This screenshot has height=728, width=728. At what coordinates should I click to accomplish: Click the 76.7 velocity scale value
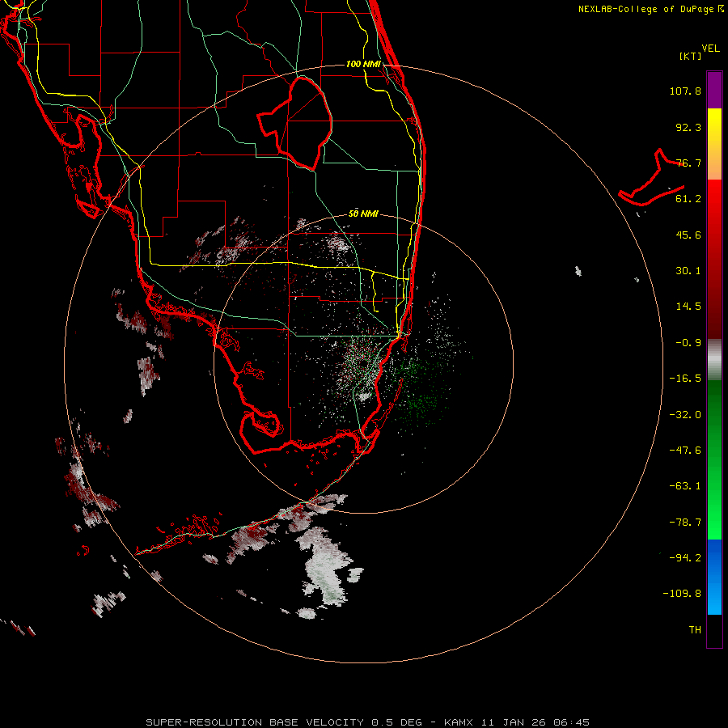pyautogui.click(x=688, y=163)
